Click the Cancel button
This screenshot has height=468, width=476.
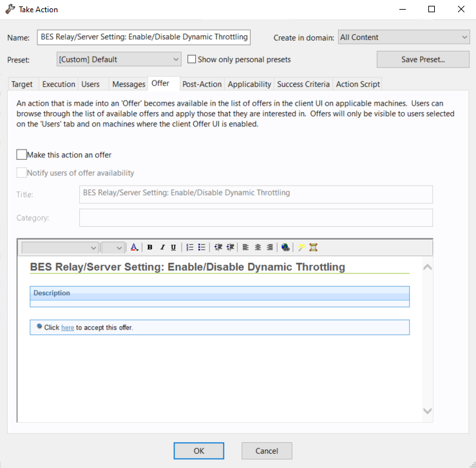tap(267, 451)
